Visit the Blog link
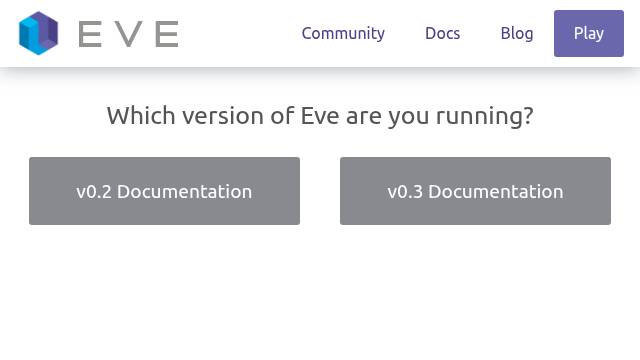This screenshot has height=360, width=640. pyautogui.click(x=517, y=33)
